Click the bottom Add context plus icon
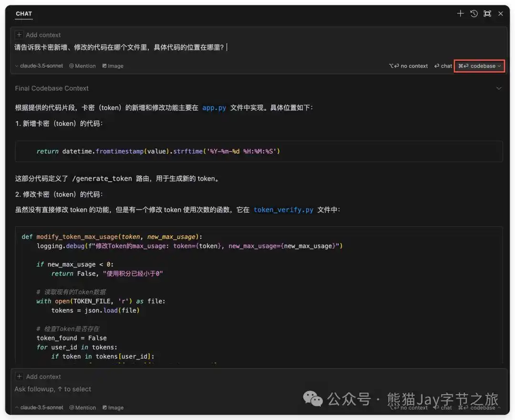Screen dimensions: 515x420 point(19,377)
